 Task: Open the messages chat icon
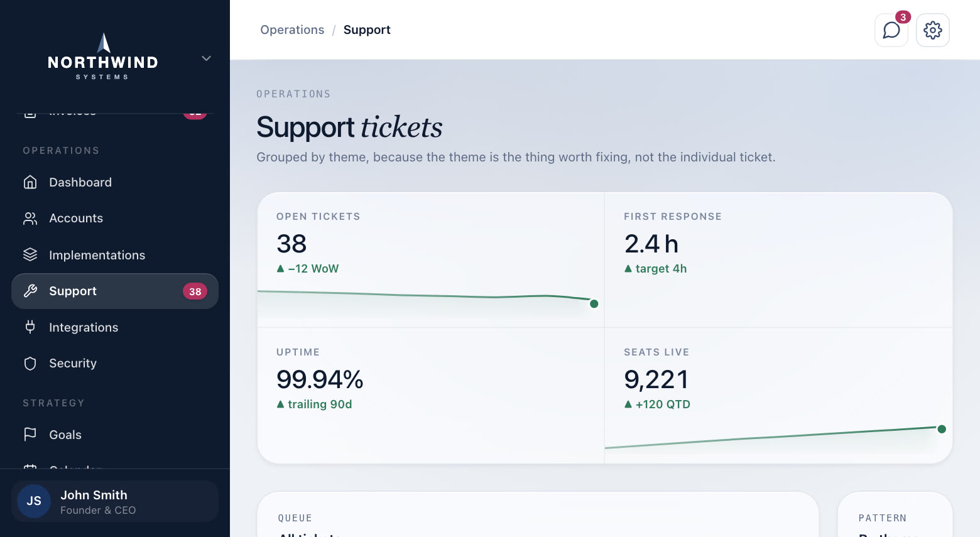(x=891, y=30)
